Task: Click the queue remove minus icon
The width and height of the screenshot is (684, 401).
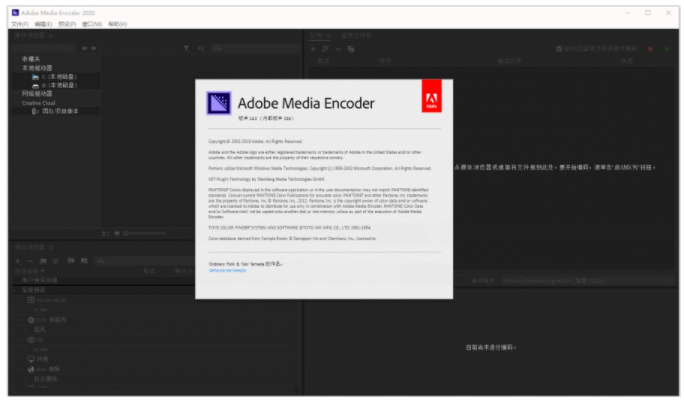Action: click(x=338, y=49)
